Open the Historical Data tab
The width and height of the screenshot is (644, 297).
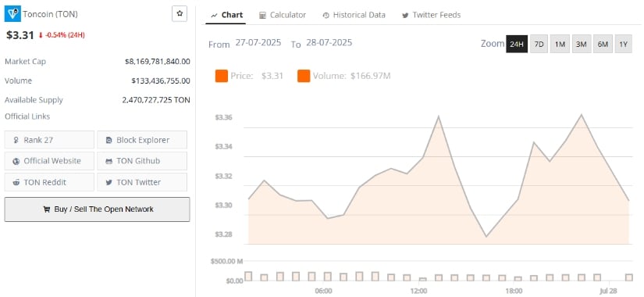[x=354, y=15]
